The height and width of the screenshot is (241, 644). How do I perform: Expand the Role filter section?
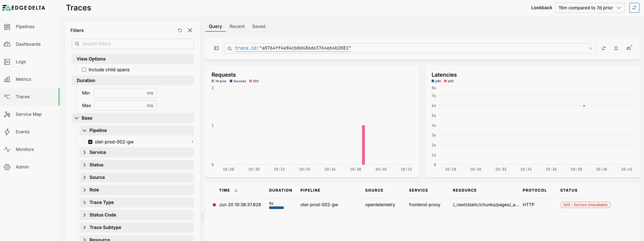[x=137, y=190]
